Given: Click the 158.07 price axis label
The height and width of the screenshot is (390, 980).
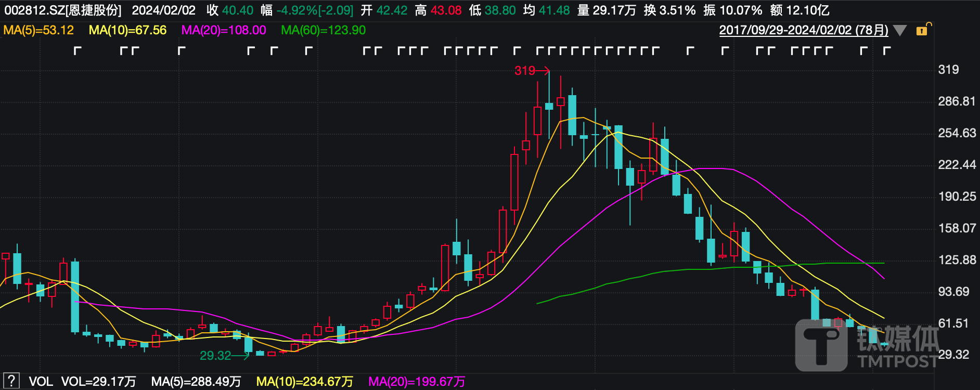Looking at the screenshot, I should click(957, 228).
